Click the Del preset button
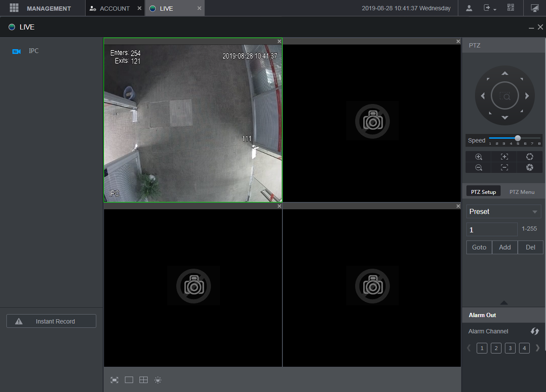Viewport: 546px width, 392px height. coord(531,247)
